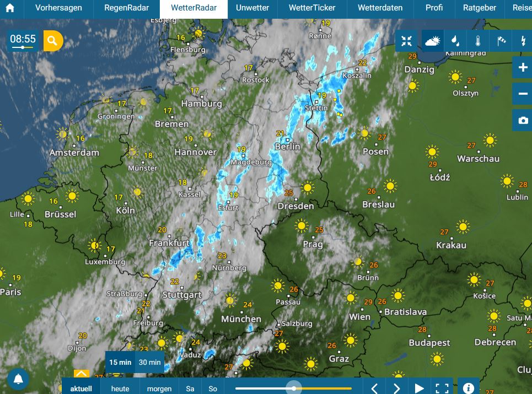
Task: Switch to the lightning bolt layer
Action: pos(523,41)
